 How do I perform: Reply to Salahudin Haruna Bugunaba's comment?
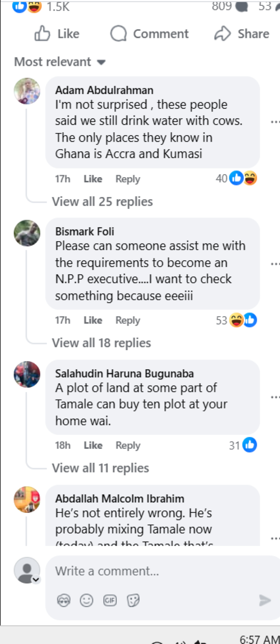coord(128,446)
